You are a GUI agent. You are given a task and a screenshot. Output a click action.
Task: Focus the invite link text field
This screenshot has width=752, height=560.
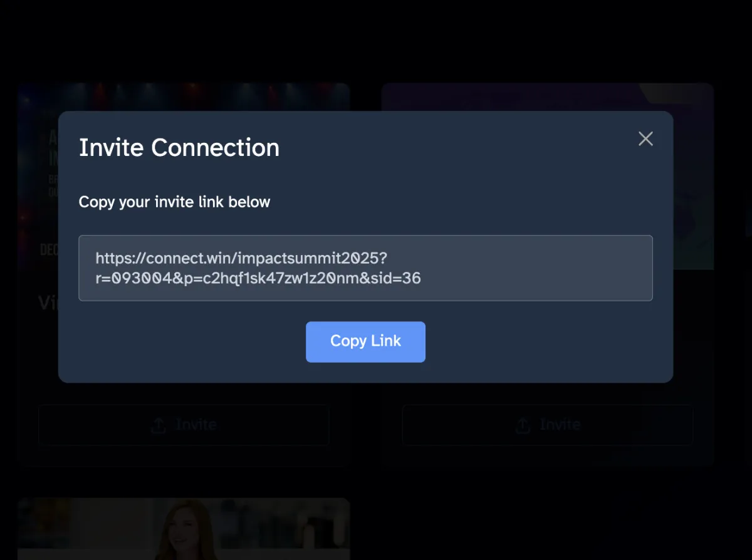click(365, 268)
